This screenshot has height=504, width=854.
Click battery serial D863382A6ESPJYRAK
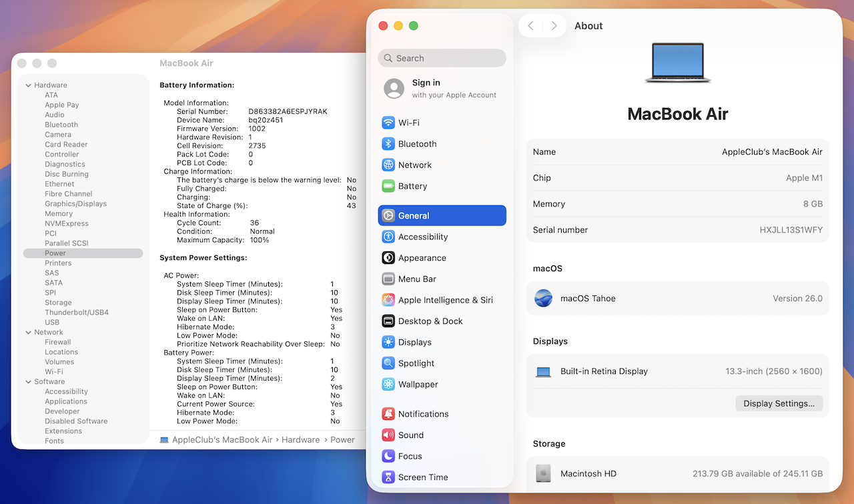[288, 111]
